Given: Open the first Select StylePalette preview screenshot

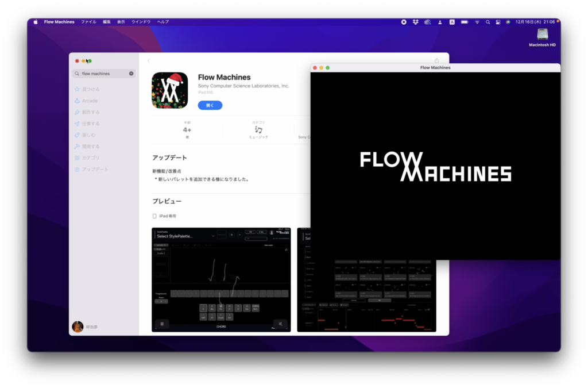Looking at the screenshot, I should [x=221, y=280].
